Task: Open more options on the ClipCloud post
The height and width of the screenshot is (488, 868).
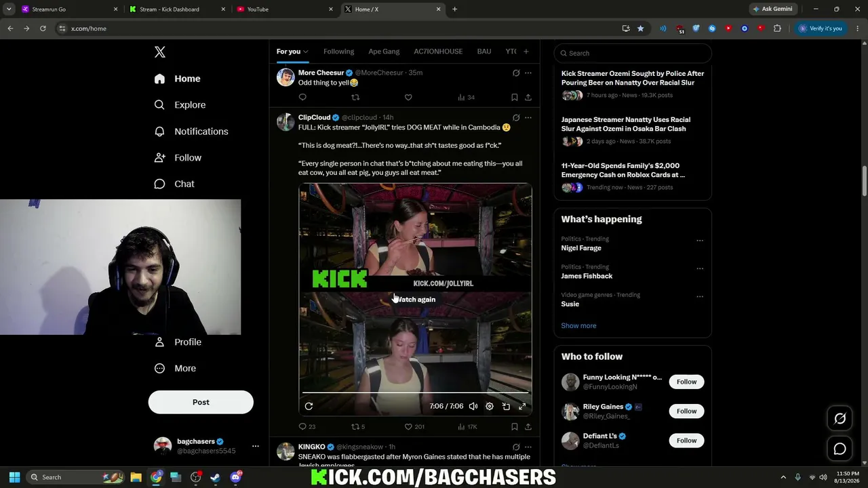Action: [528, 117]
